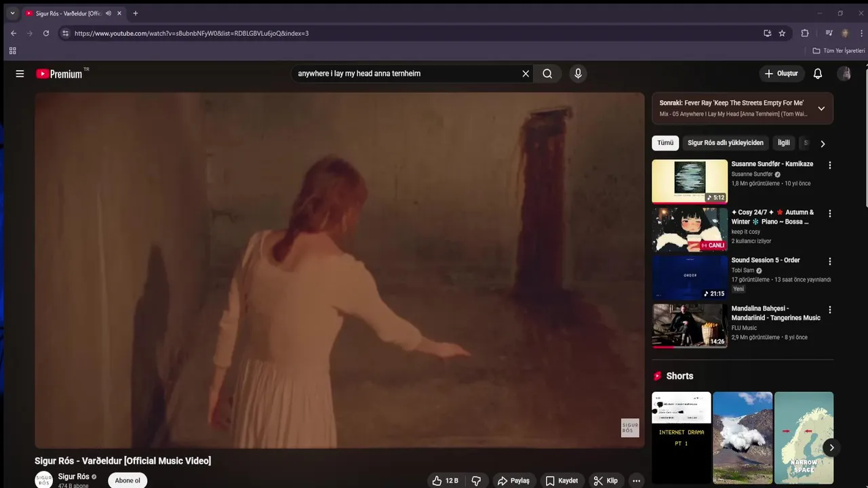Open the avalanche mountain short
868x488 pixels.
[743, 438]
